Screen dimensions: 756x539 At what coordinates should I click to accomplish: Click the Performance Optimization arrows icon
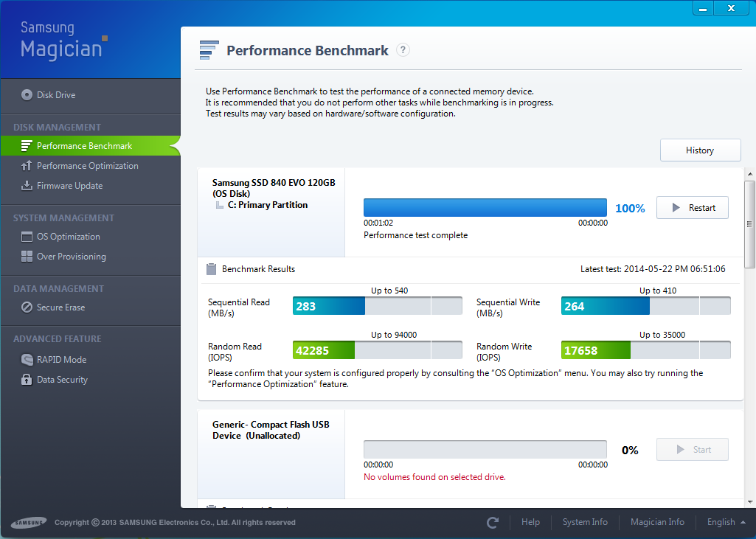27,165
